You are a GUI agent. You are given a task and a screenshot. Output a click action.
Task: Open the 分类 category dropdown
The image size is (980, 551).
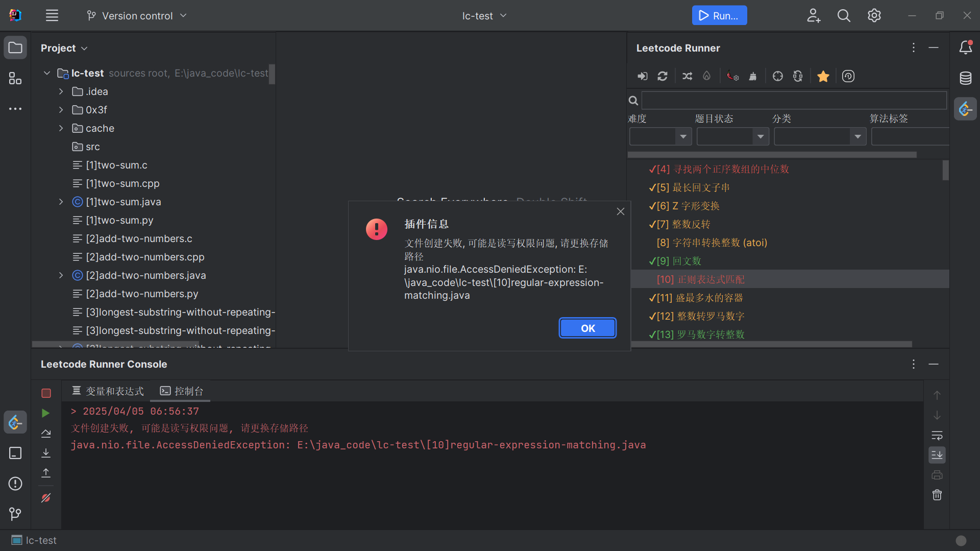tap(820, 136)
